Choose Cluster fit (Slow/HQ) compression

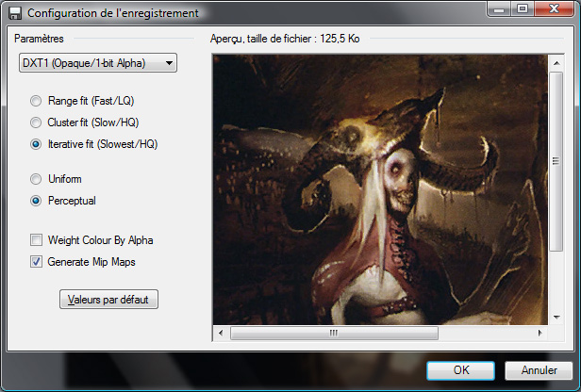click(x=36, y=122)
